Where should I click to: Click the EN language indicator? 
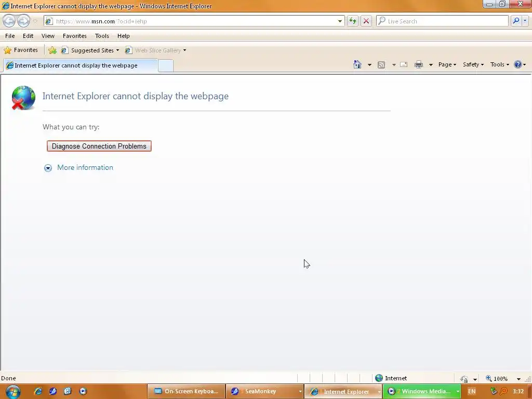[472, 391]
